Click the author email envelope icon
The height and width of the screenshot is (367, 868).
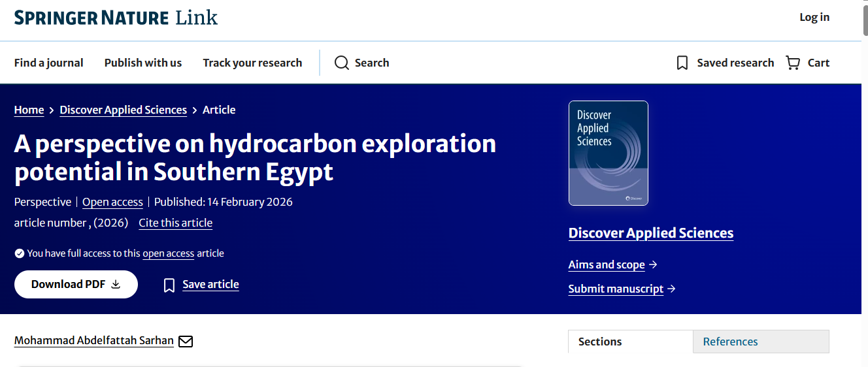click(x=186, y=341)
